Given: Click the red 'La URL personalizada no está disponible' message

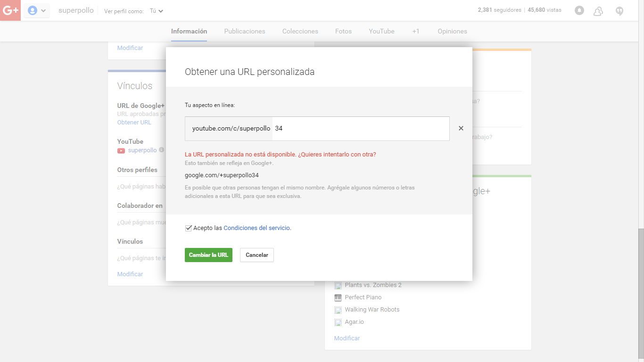Looking at the screenshot, I should coord(281,155).
